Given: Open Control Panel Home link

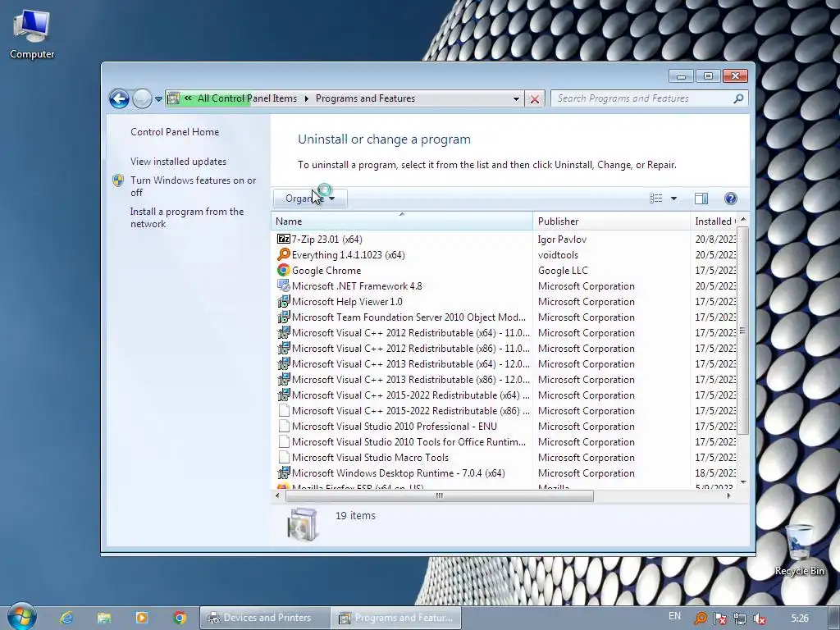Looking at the screenshot, I should (x=175, y=132).
